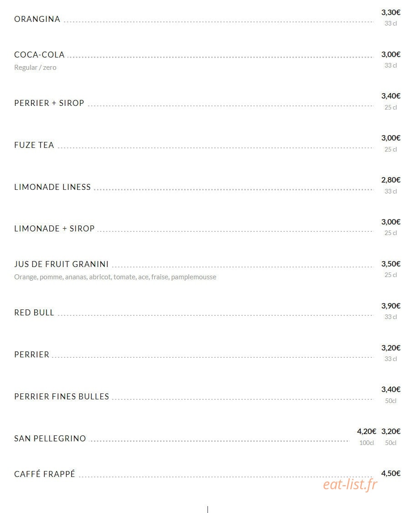This screenshot has height=513, width=420.
Task: Click the FUZE TEA entry
Action: pos(34,145)
